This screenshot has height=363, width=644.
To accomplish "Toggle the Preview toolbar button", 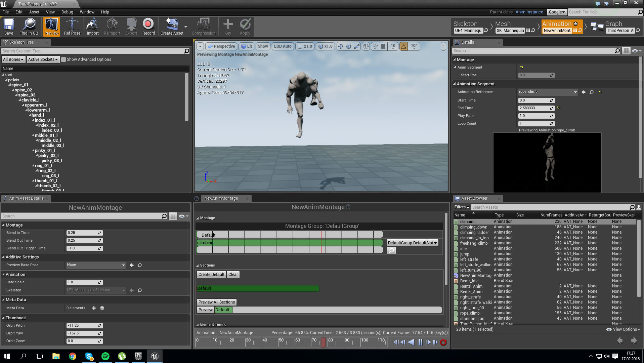I will pyautogui.click(x=51, y=27).
